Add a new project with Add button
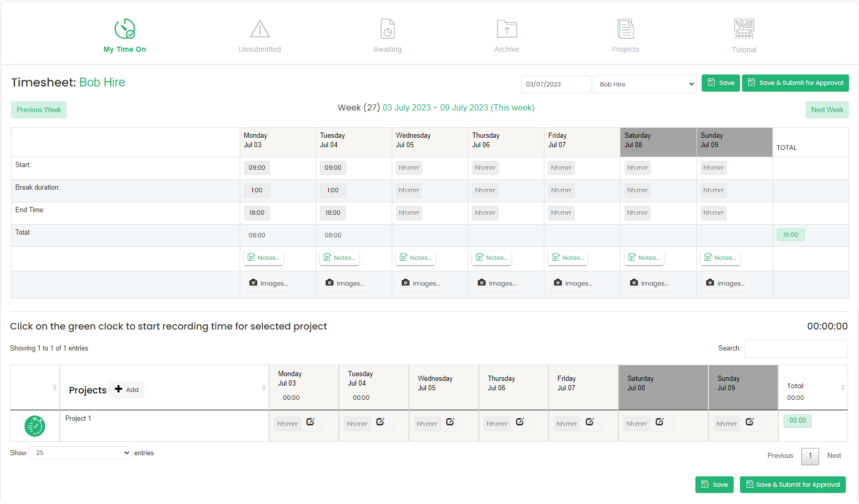Screen dimensions: 859x504 127,390
